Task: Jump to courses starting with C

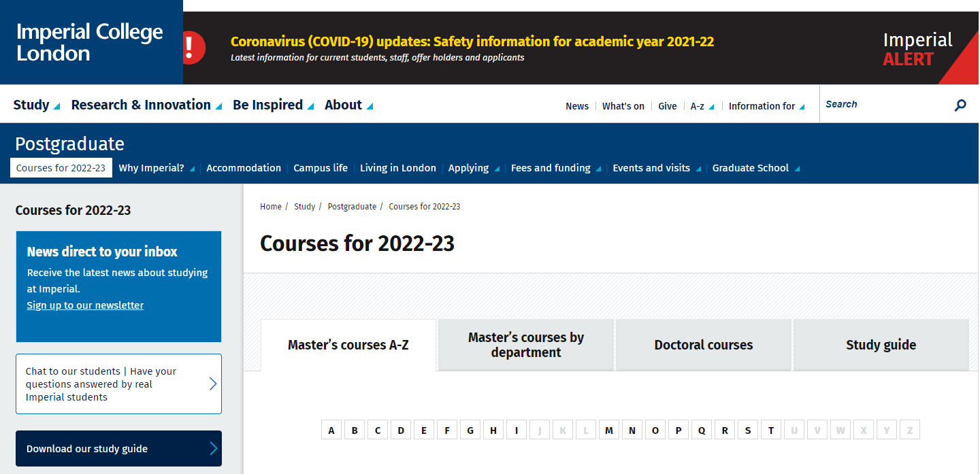Action: click(378, 430)
